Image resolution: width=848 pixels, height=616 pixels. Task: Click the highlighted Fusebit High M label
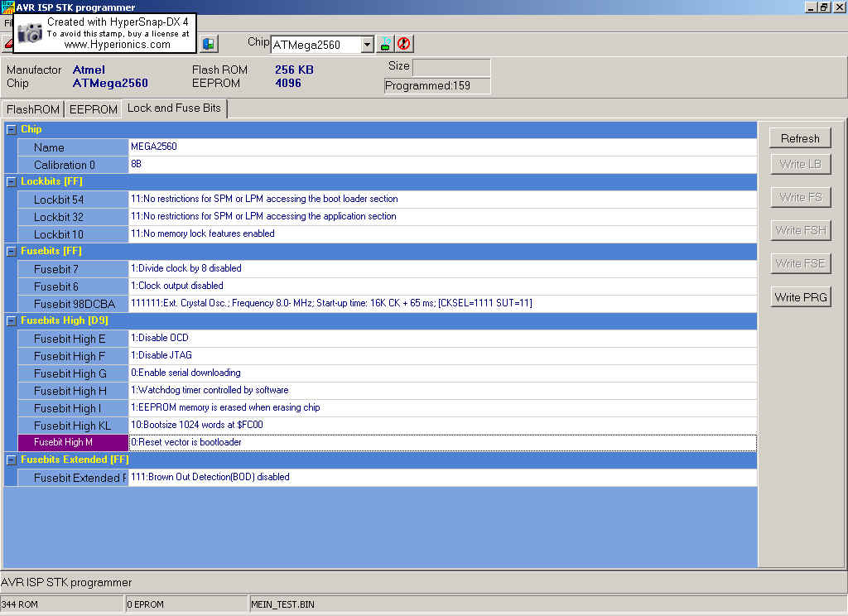(x=73, y=442)
